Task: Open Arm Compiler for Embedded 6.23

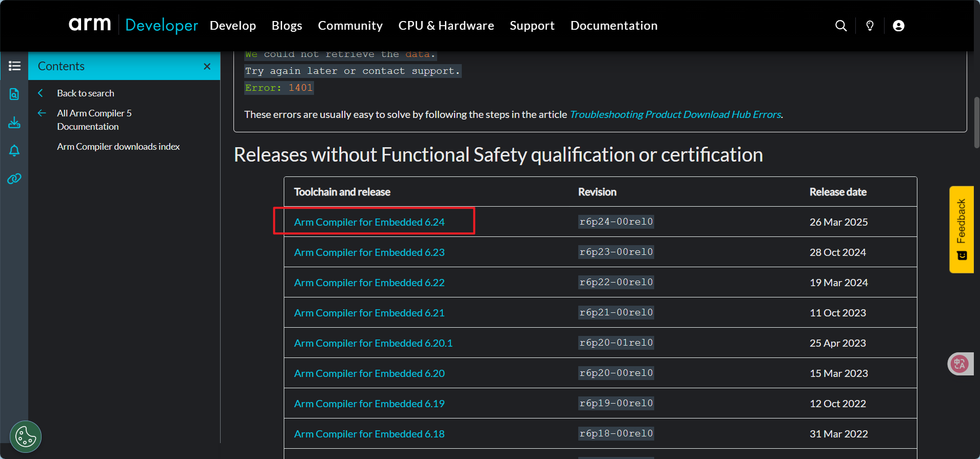Action: point(369,252)
